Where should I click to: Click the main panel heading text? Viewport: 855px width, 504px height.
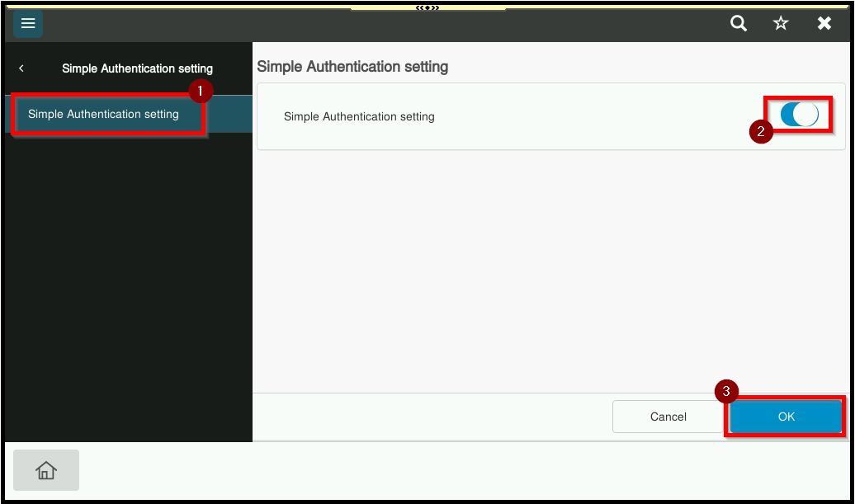click(x=352, y=67)
